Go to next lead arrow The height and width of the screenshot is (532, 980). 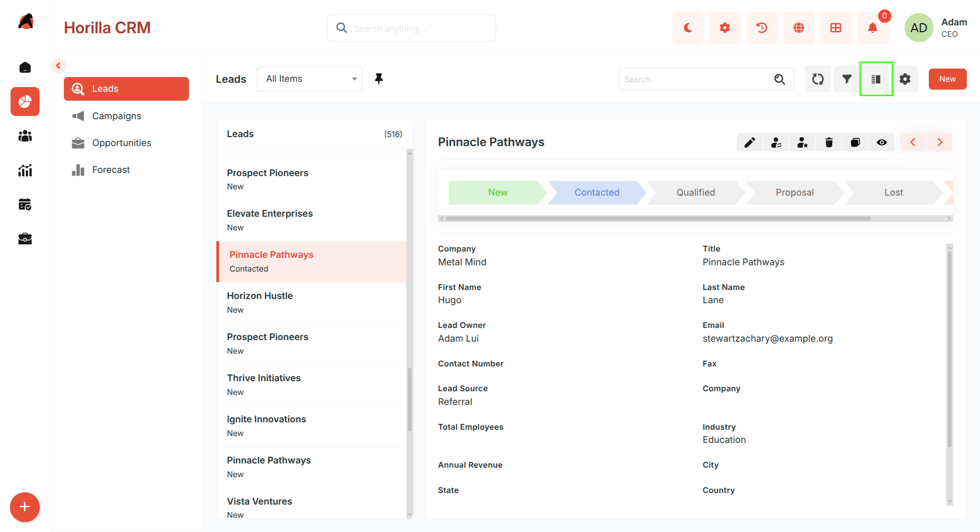pyautogui.click(x=939, y=142)
